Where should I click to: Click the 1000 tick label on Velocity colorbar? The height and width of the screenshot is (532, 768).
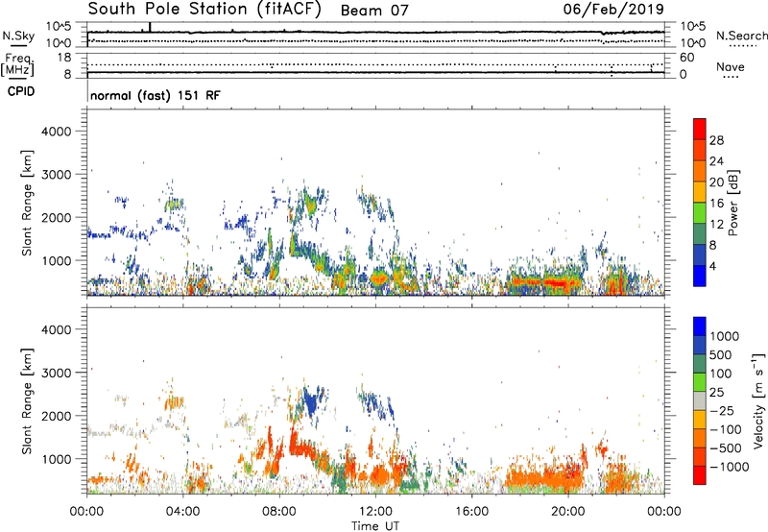[x=725, y=336]
